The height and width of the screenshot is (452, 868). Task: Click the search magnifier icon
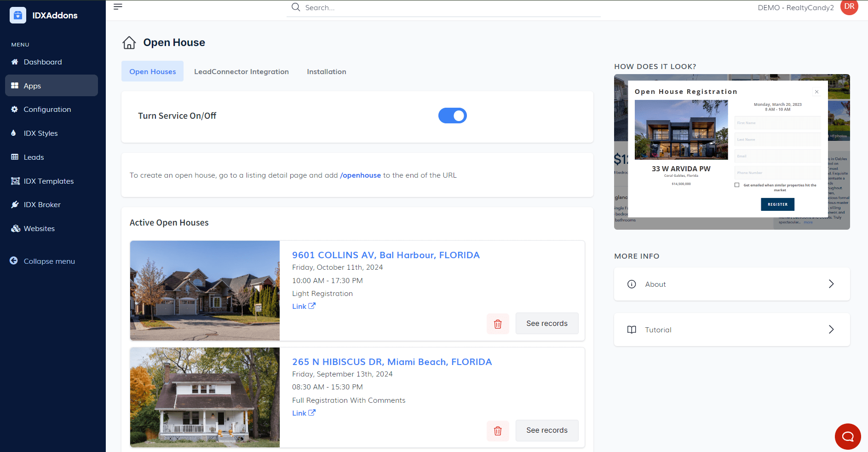click(x=296, y=7)
